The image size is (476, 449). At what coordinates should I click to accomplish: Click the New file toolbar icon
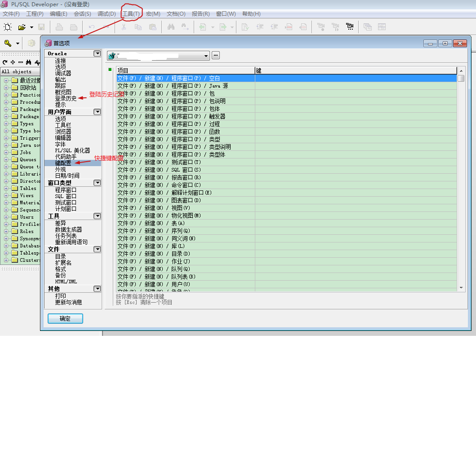point(8,27)
